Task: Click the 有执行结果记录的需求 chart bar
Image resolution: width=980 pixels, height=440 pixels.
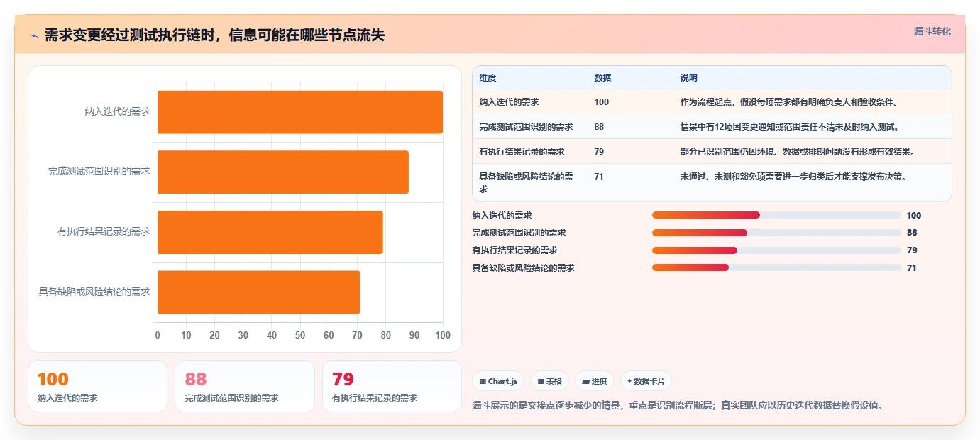Action: [270, 232]
